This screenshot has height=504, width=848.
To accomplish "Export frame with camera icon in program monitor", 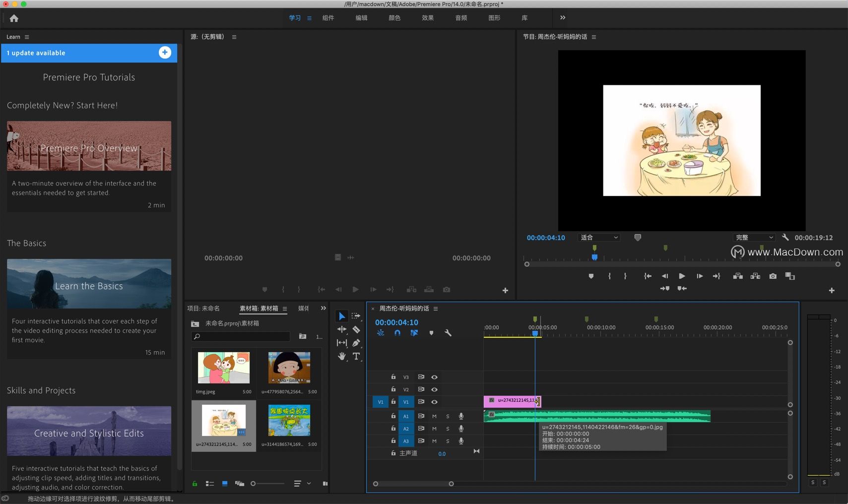I will click(773, 276).
